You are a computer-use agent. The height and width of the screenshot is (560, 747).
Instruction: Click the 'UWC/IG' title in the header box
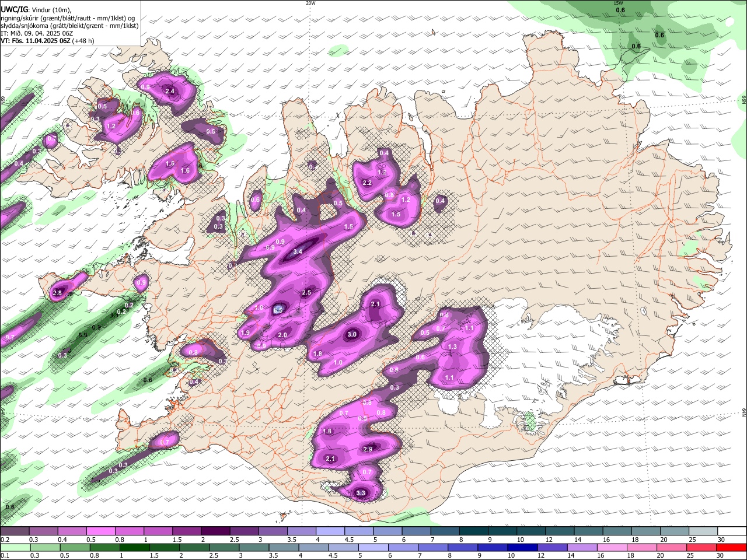14,10
